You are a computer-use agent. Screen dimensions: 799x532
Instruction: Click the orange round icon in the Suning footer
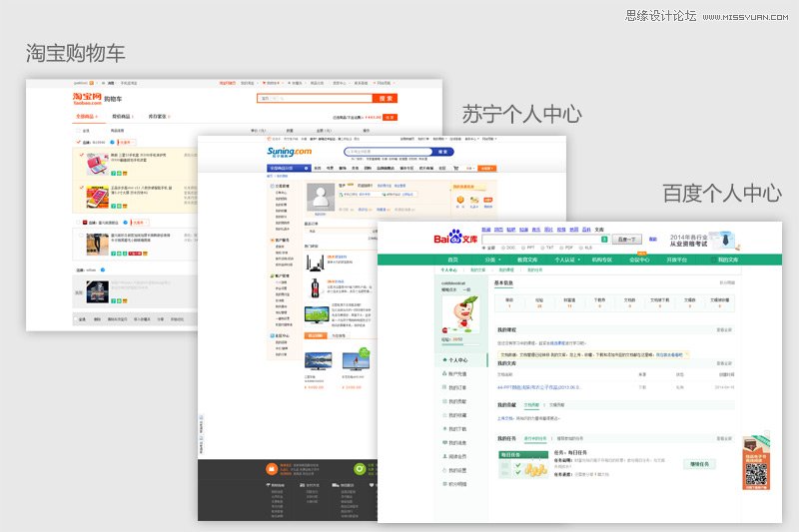click(272, 468)
